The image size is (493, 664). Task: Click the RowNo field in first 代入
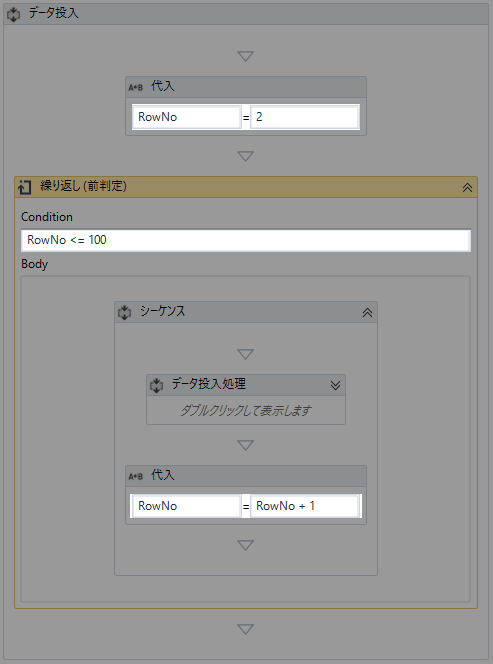[186, 117]
